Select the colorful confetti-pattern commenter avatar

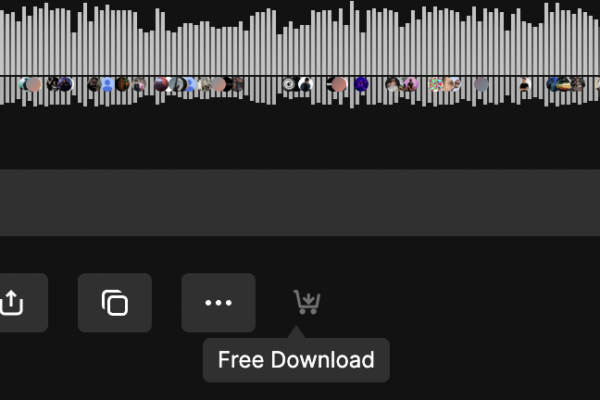[x=435, y=84]
